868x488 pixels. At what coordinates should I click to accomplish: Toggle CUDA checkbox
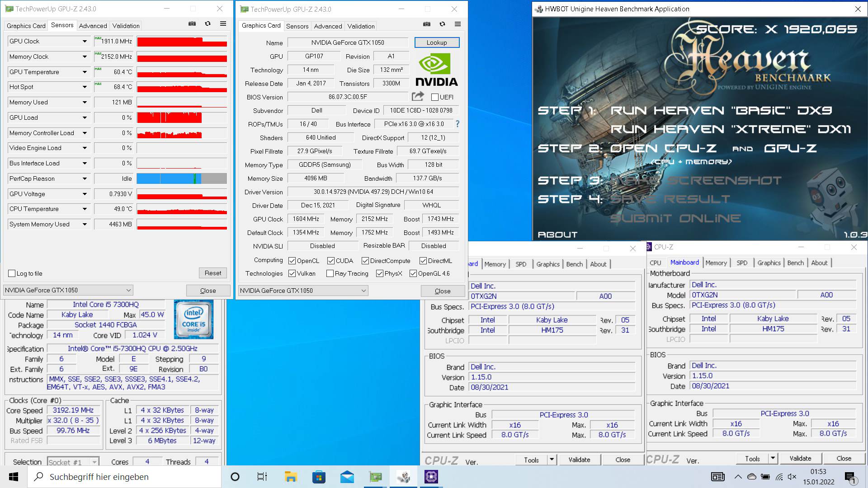(331, 261)
